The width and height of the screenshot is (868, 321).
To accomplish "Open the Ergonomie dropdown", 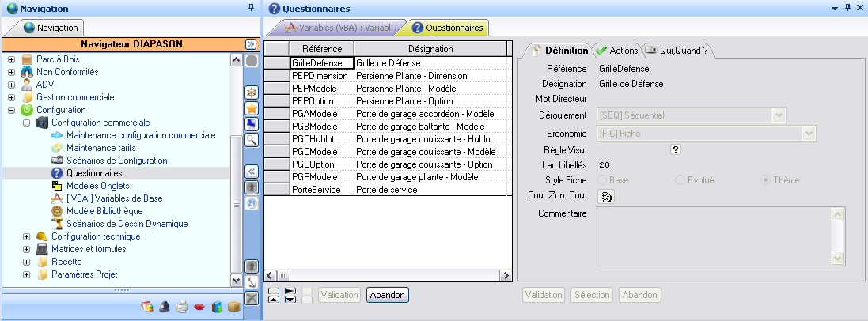I will (809, 133).
